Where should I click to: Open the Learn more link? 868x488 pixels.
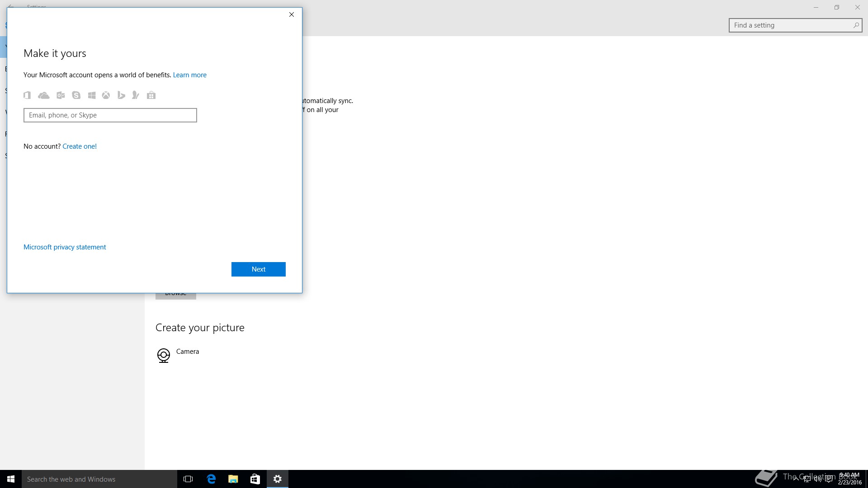pyautogui.click(x=190, y=75)
